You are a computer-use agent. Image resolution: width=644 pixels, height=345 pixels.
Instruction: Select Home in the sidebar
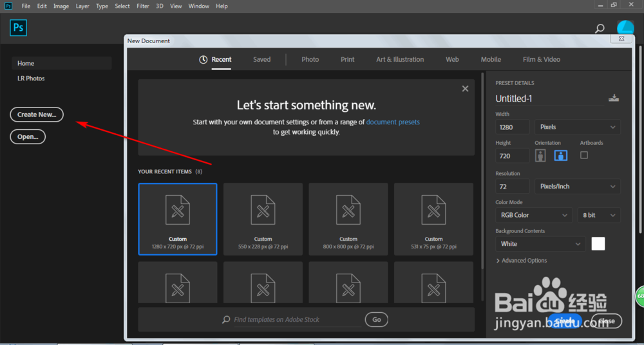coord(62,63)
